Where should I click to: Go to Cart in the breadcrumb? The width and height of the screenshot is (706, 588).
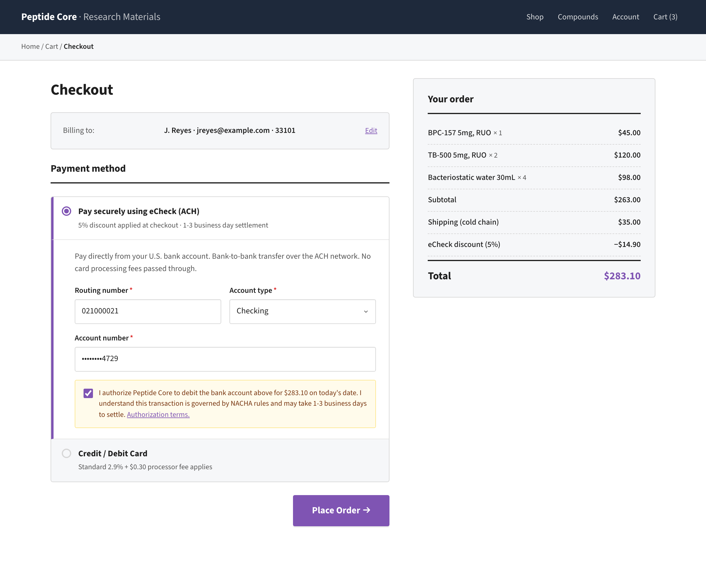pyautogui.click(x=52, y=46)
